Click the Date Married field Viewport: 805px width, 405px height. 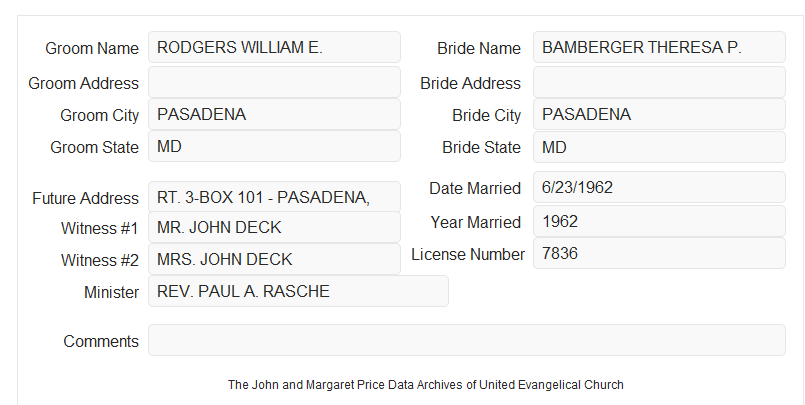click(659, 187)
